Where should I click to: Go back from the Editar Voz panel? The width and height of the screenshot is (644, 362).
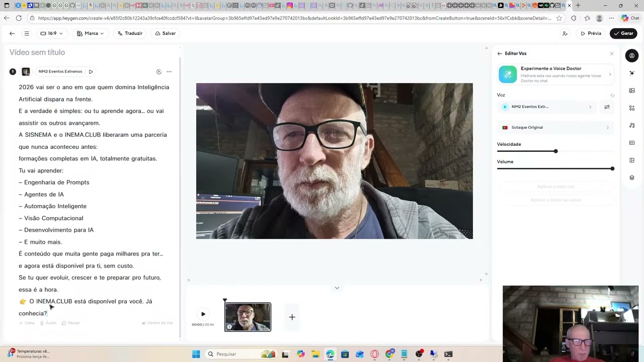coord(500,53)
